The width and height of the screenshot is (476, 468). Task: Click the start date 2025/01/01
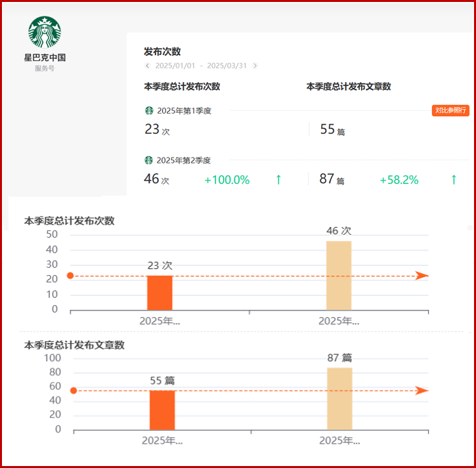(x=175, y=66)
